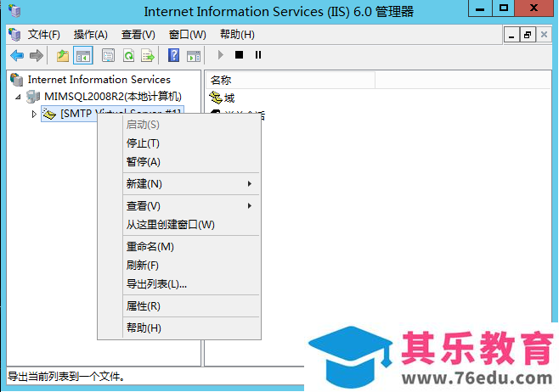Select the MIMSQL2008R2 local computer node
The width and height of the screenshot is (559, 392).
pos(113,97)
